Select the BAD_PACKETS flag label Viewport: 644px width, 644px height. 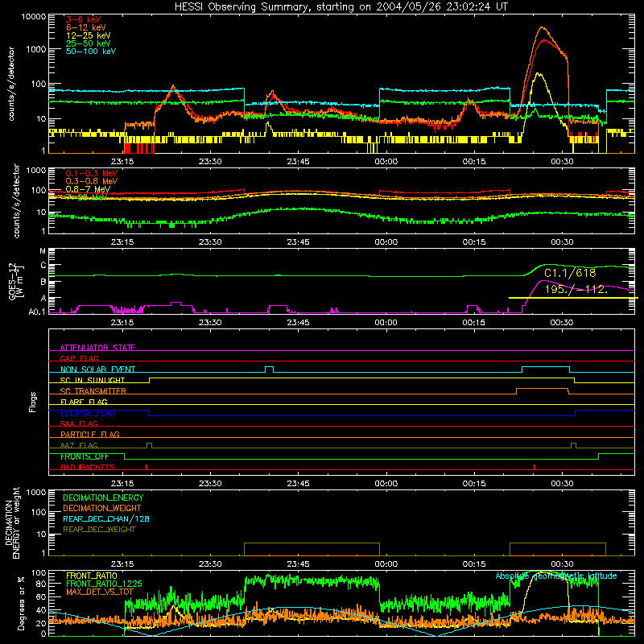88,467
